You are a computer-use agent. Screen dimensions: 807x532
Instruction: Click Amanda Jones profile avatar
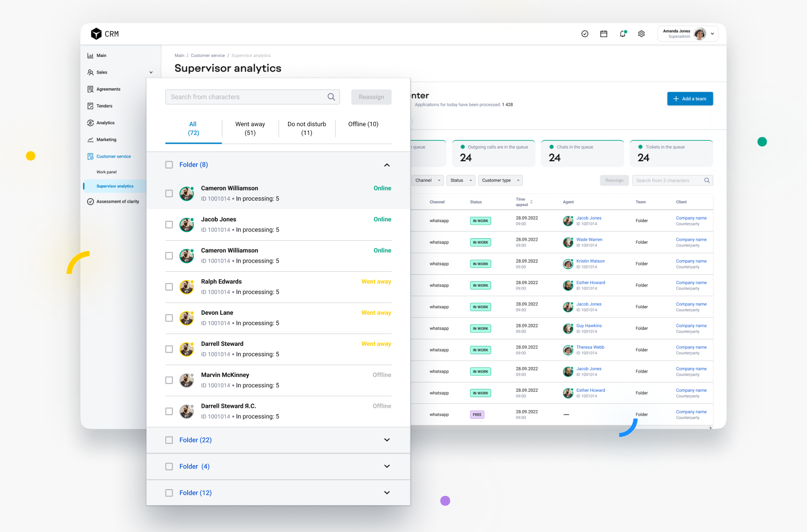pyautogui.click(x=700, y=34)
